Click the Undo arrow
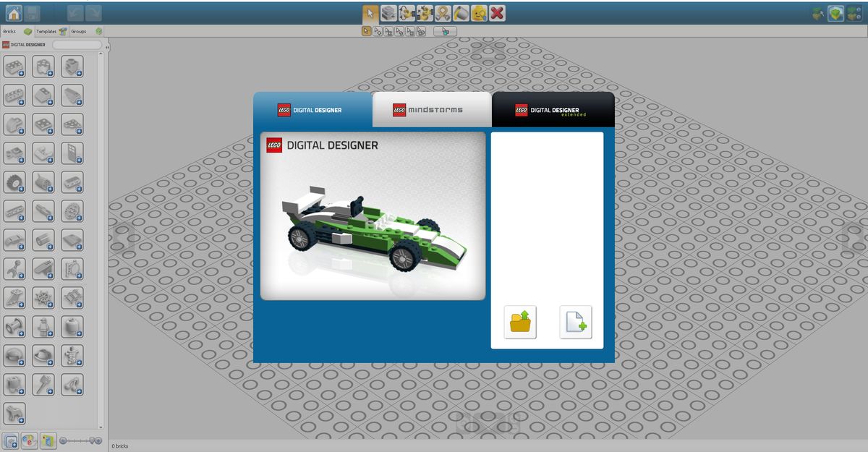This screenshot has height=452, width=868. click(75, 12)
